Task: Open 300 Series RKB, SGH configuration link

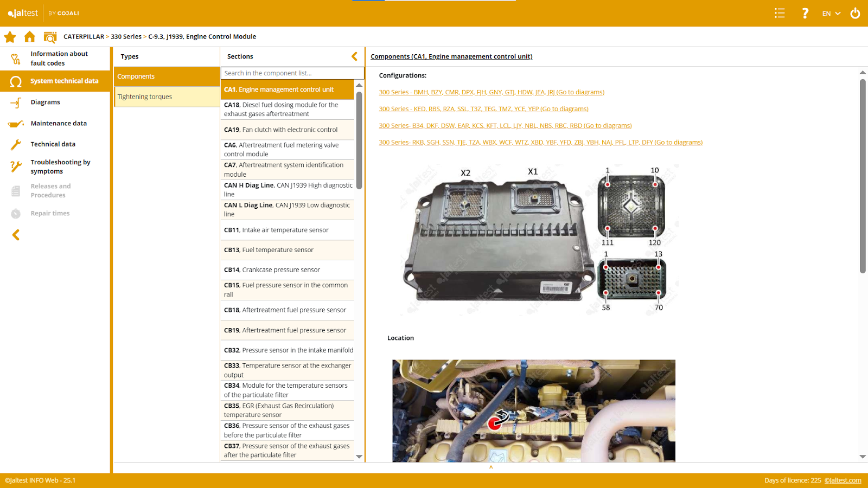Action: (x=540, y=143)
